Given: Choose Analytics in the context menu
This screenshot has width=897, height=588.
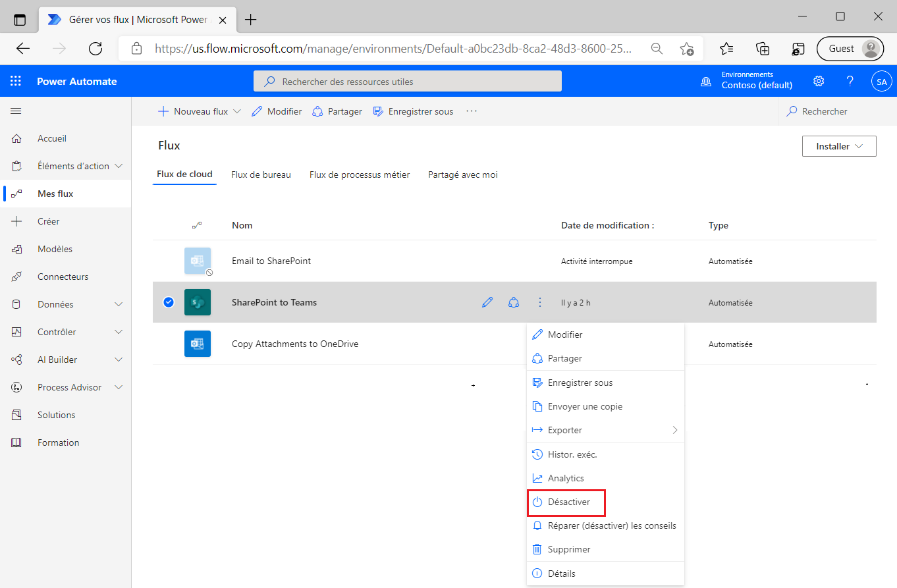Looking at the screenshot, I should pos(605,478).
